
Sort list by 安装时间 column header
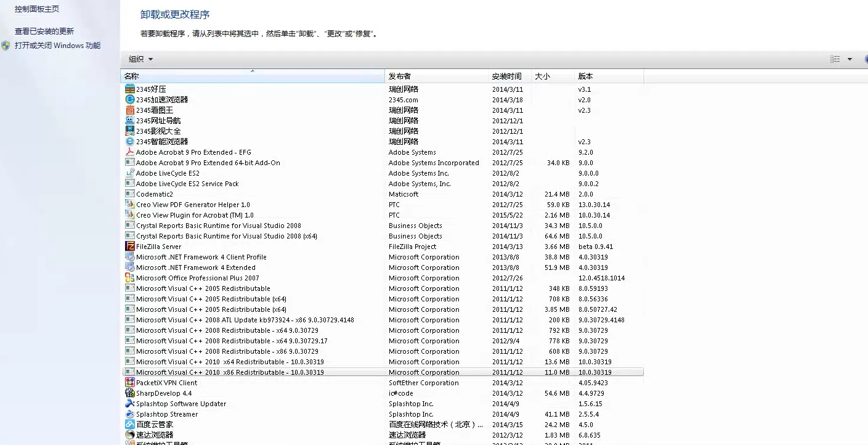coord(509,76)
